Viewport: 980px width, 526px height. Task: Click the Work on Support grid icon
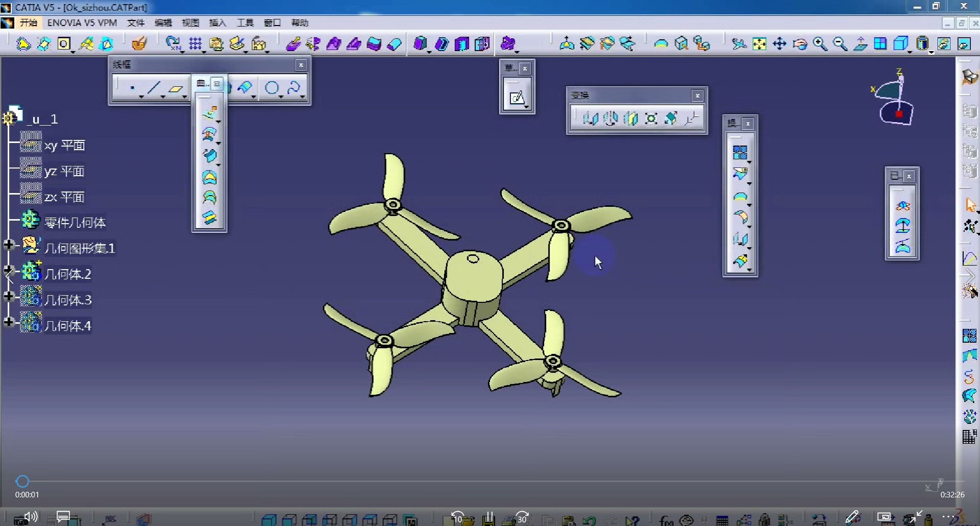click(195, 44)
